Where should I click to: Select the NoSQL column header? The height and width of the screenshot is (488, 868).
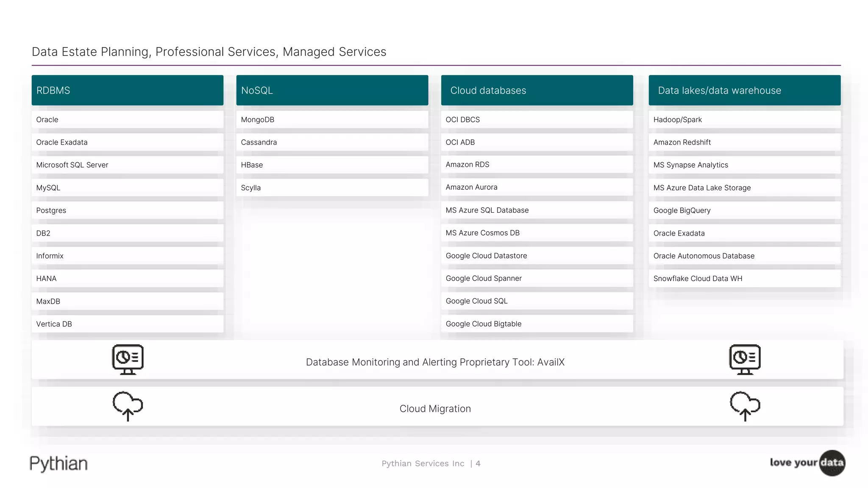click(332, 90)
